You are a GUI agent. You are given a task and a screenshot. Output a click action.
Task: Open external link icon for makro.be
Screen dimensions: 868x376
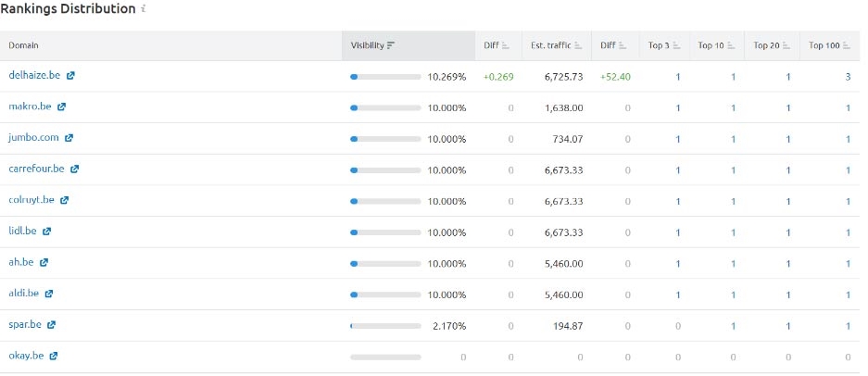(x=61, y=107)
